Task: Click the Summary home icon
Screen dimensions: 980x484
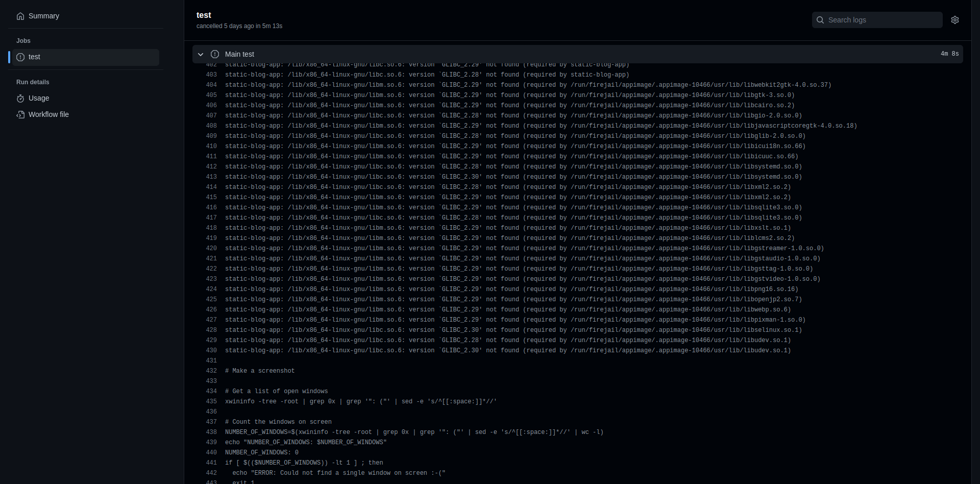Action: [x=20, y=16]
